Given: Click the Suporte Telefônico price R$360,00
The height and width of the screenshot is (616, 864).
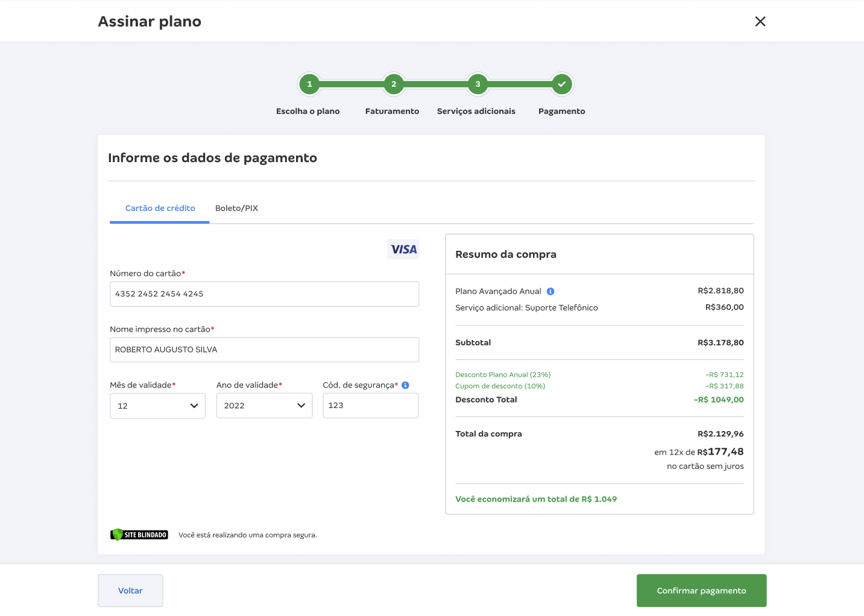Looking at the screenshot, I should point(725,307).
